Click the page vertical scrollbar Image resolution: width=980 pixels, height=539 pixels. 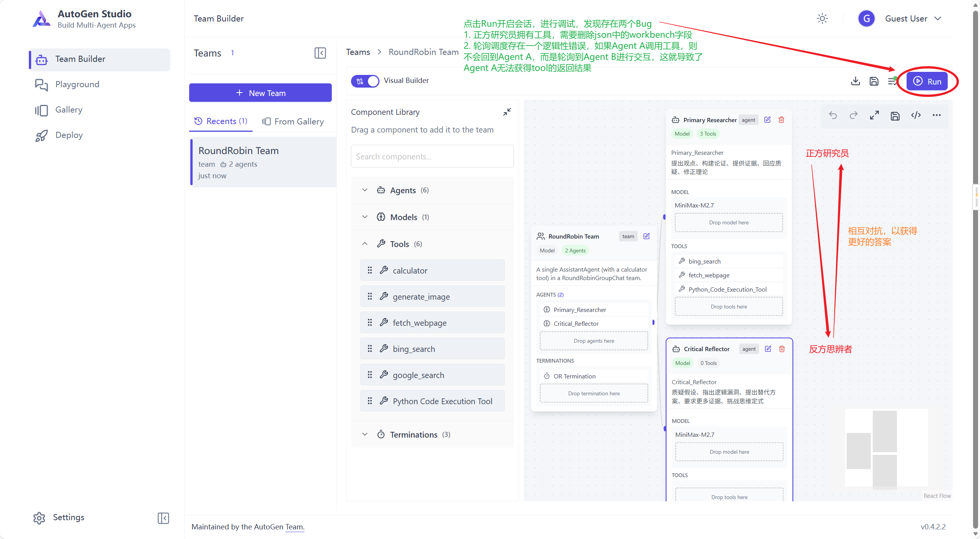coord(975,269)
